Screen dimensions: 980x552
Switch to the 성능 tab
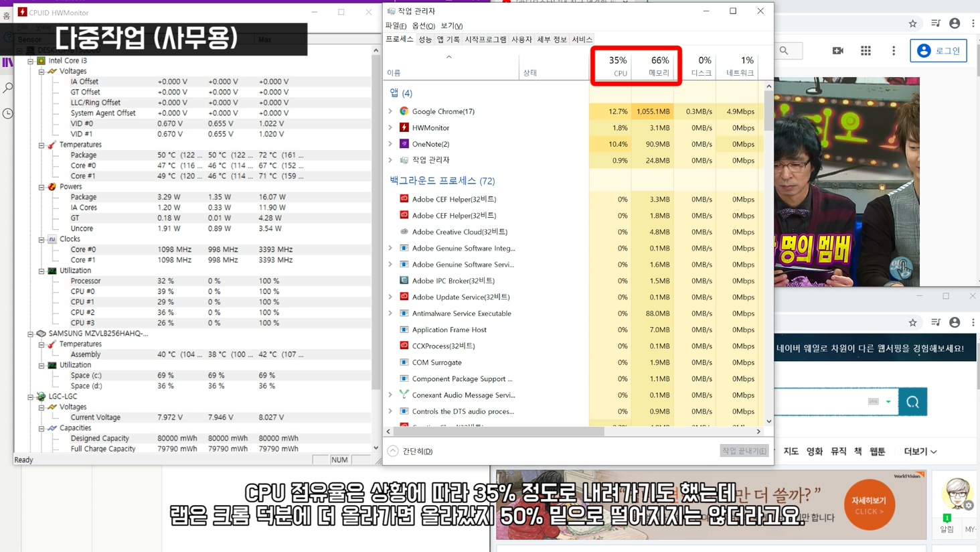(x=425, y=40)
